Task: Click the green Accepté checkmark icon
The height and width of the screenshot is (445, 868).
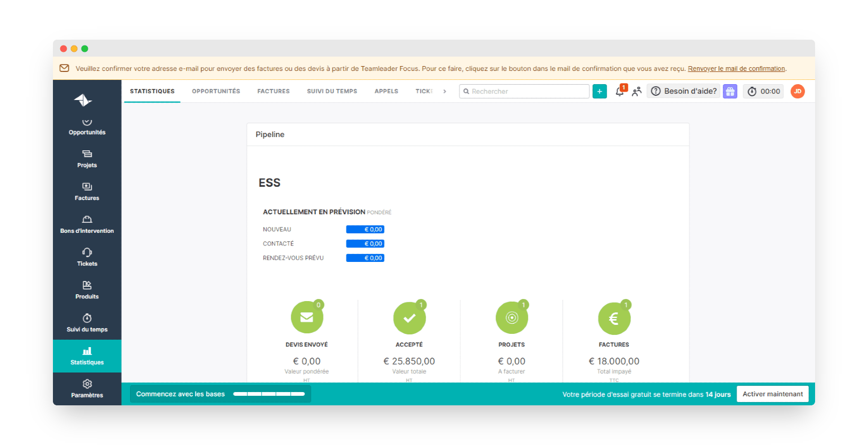Action: click(x=410, y=317)
